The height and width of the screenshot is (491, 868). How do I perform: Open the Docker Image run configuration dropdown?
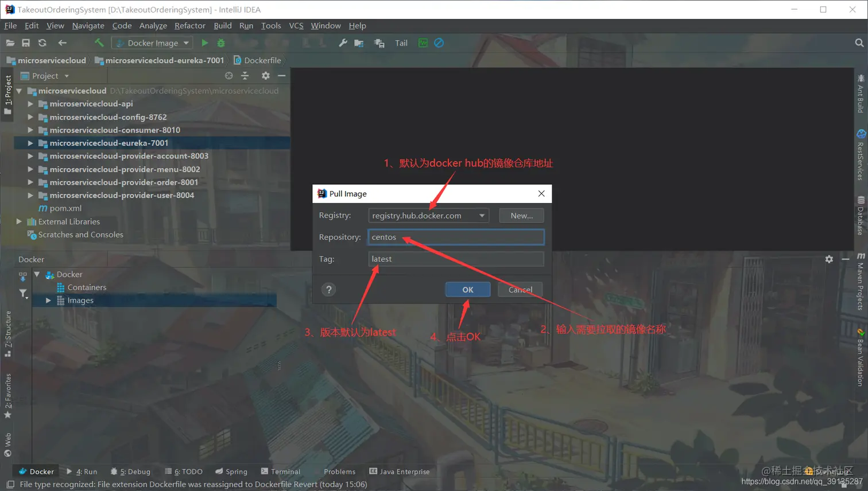tap(152, 43)
